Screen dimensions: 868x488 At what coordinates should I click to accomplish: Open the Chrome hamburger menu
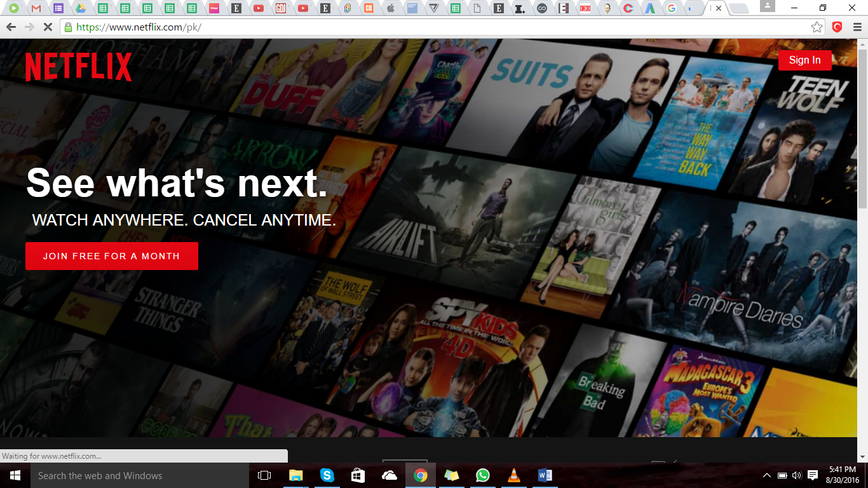(x=857, y=27)
